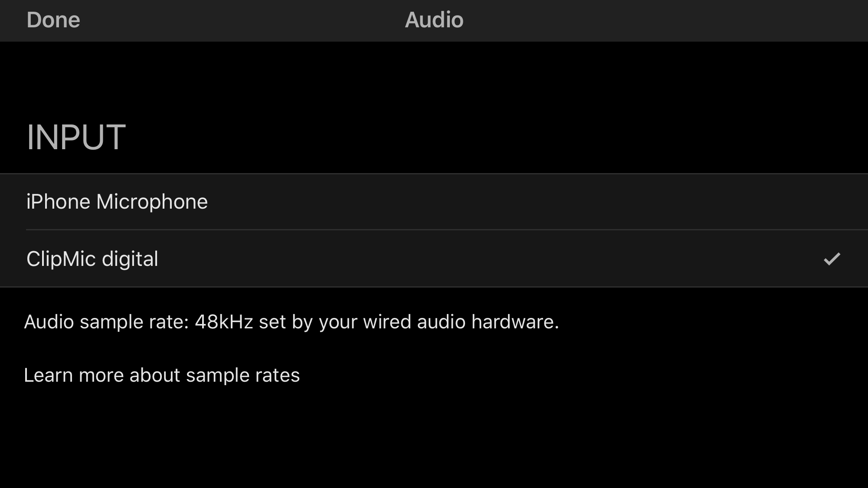Click the "ClipMic digital" label text

point(92,259)
